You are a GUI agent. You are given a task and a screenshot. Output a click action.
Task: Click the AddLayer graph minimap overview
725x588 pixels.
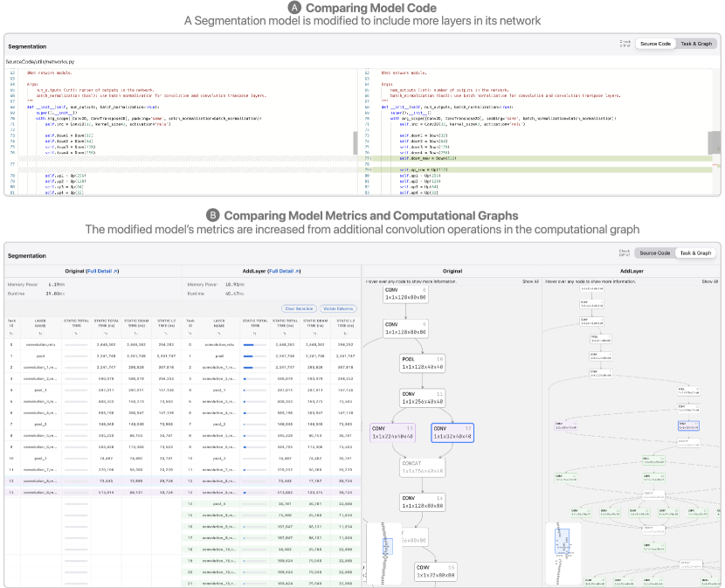pyautogui.click(x=563, y=553)
